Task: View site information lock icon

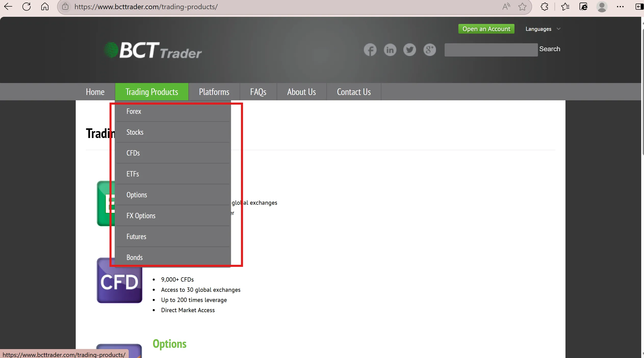Action: [x=65, y=7]
